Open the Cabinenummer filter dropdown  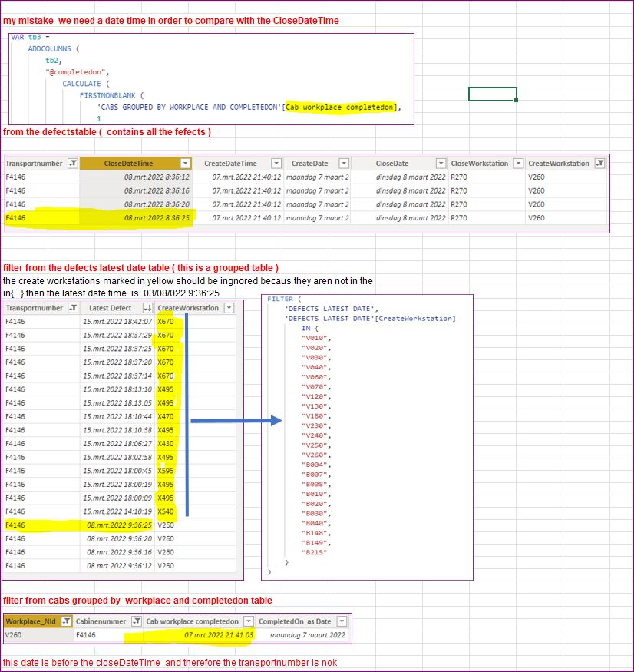click(x=136, y=621)
